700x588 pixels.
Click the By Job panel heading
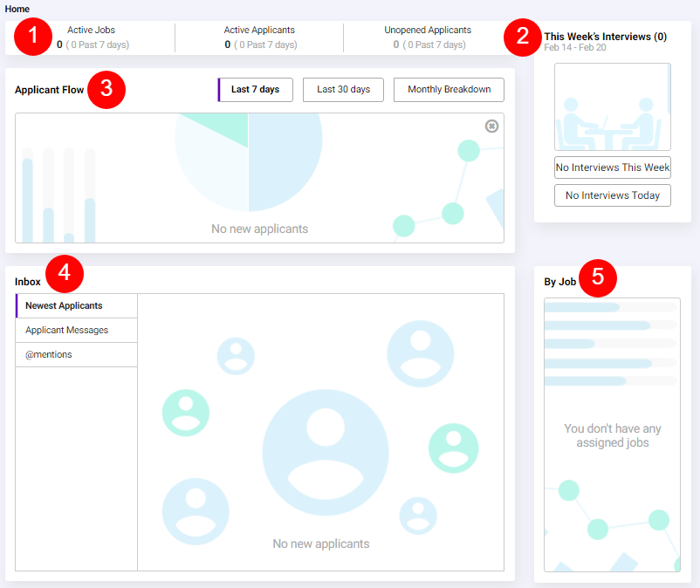[559, 282]
